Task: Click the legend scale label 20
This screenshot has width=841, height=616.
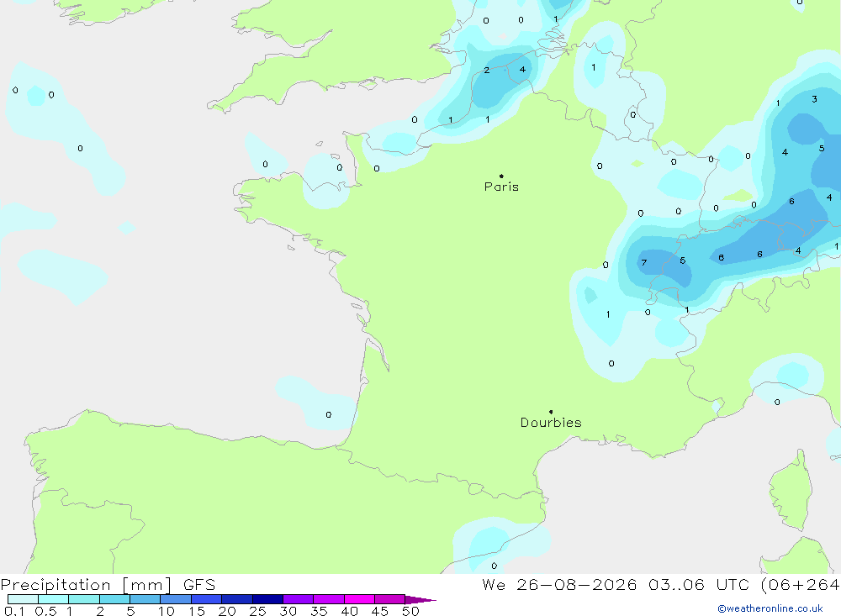Action: [227, 611]
